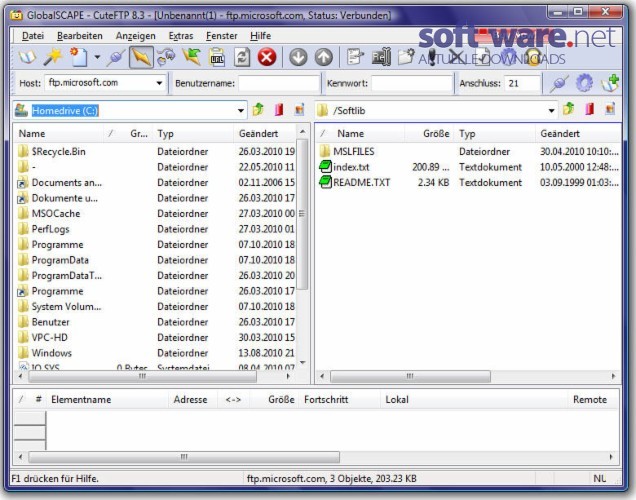Open the Bearbeiten menu
The image size is (636, 500).
point(80,36)
